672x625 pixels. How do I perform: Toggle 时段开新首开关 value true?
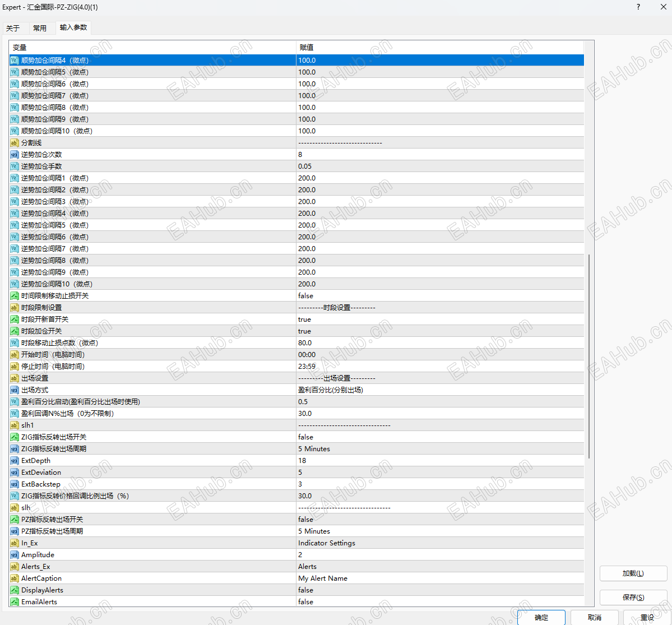pos(440,320)
